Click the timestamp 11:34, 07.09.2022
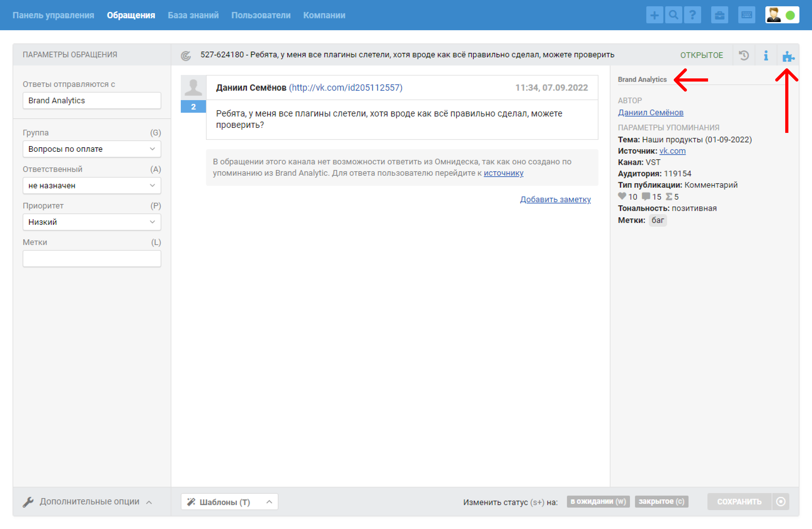This screenshot has height=529, width=812. [551, 88]
